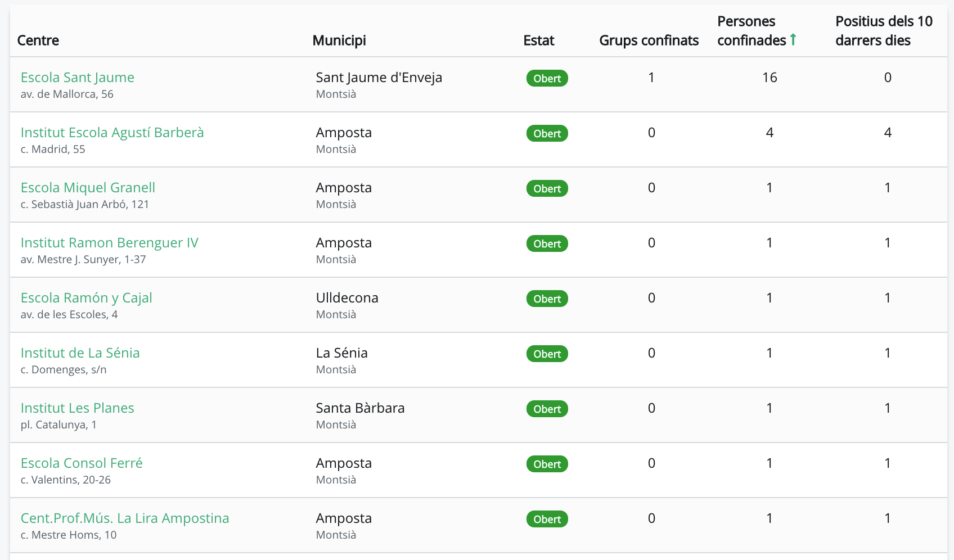Image resolution: width=954 pixels, height=560 pixels.
Task: Click Amposta in Escola Consol Ferré row
Action: point(344,463)
